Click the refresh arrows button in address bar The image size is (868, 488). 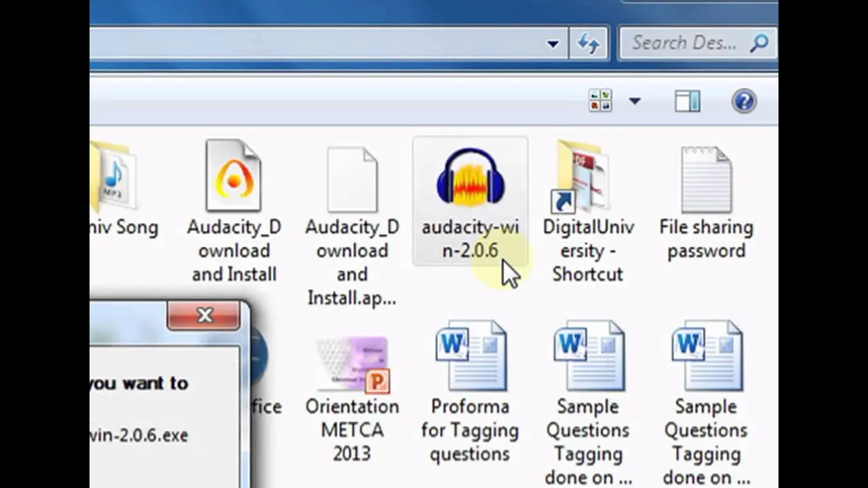point(588,44)
